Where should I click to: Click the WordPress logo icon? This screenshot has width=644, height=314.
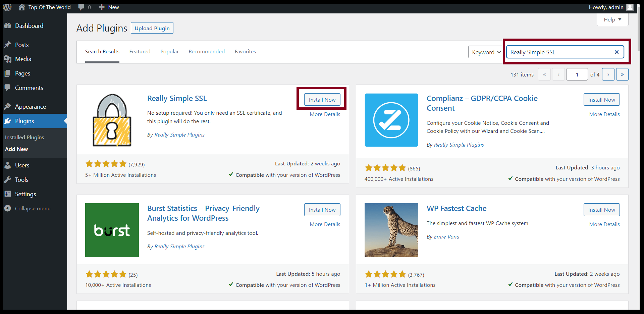[x=7, y=7]
